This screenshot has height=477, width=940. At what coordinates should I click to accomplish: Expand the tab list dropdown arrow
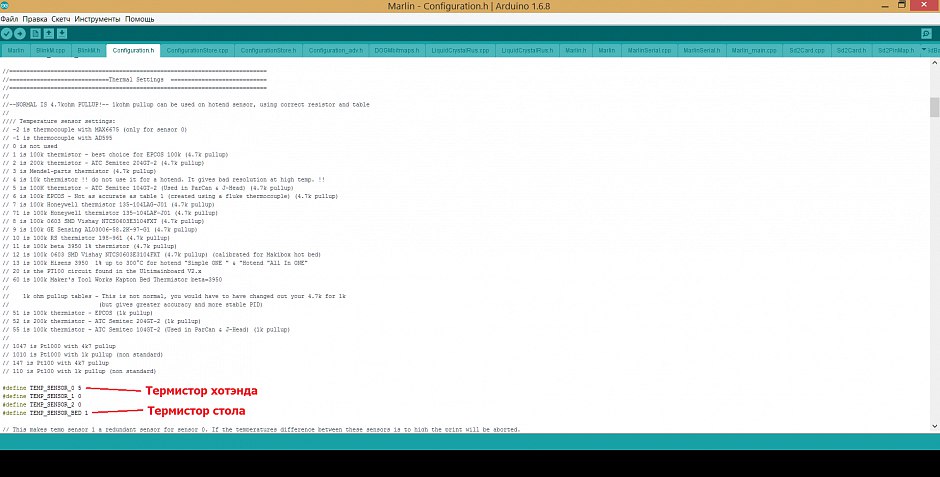pos(924,50)
